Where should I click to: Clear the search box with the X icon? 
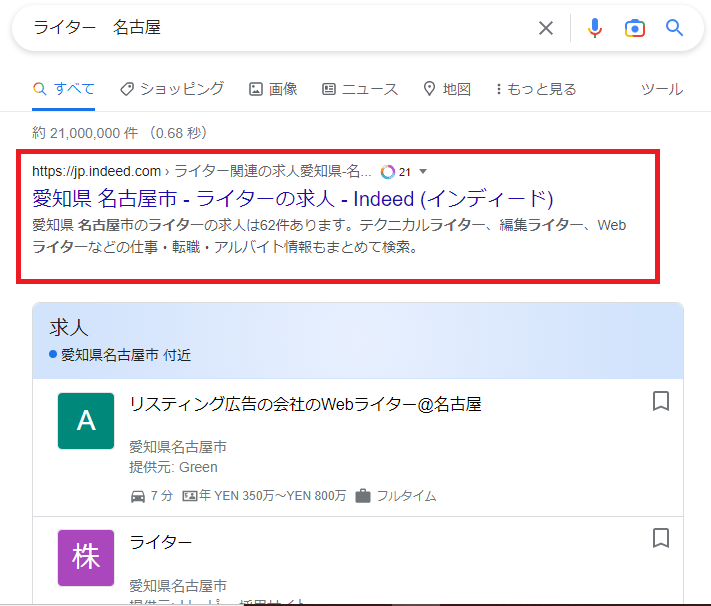pos(545,28)
